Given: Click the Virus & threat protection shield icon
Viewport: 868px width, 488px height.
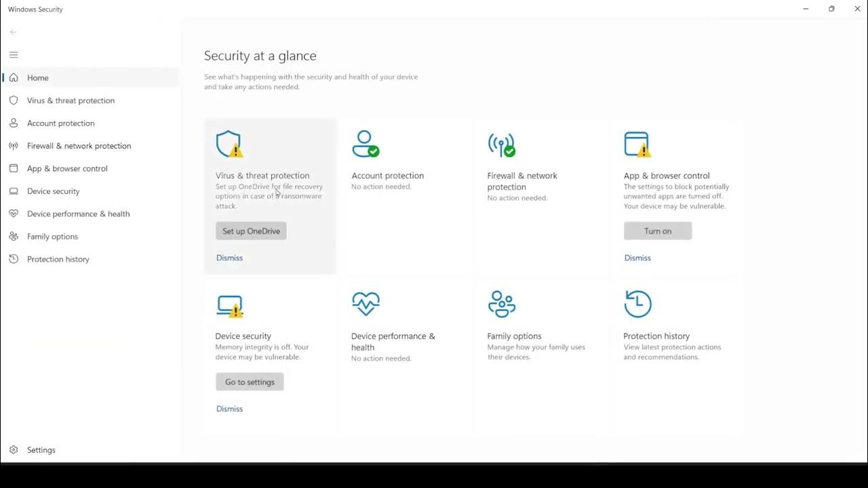Looking at the screenshot, I should pyautogui.click(x=229, y=144).
